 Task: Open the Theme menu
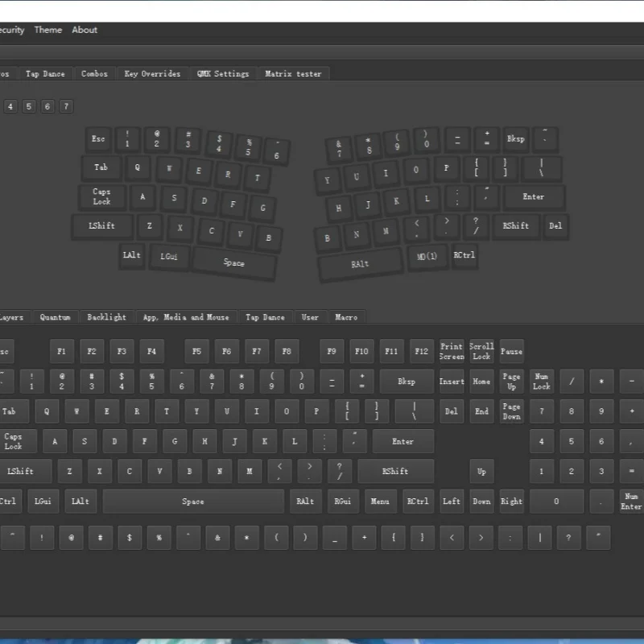click(47, 30)
